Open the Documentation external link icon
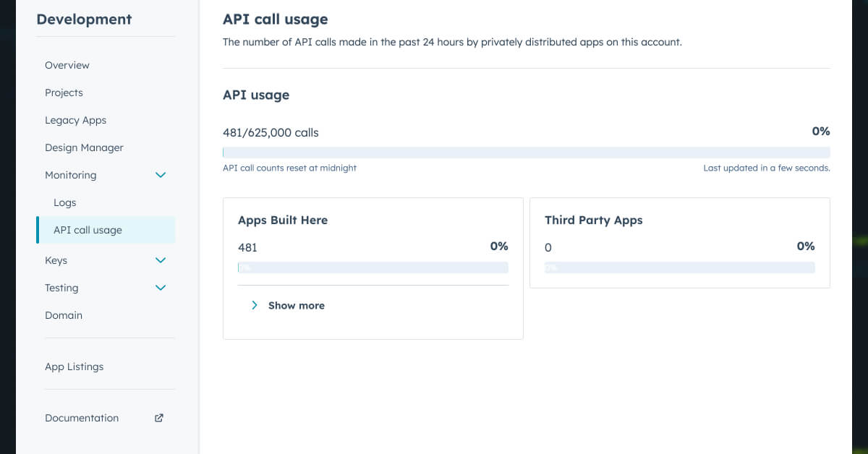 coord(159,418)
